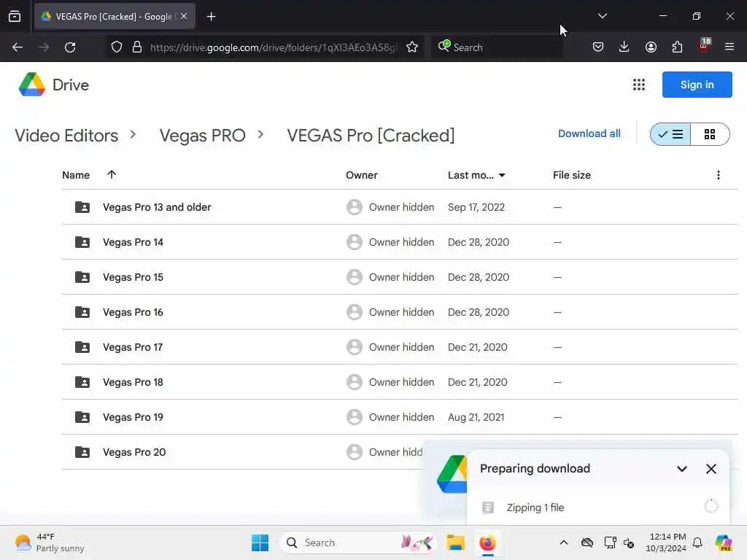The width and height of the screenshot is (747, 560).
Task: Open Vegas Pro 18 folder row
Action: [x=399, y=382]
